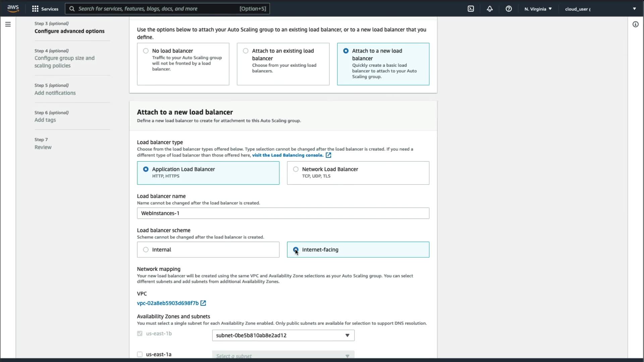Select No load balancer option
This screenshot has width=644, height=362.
[x=146, y=51]
